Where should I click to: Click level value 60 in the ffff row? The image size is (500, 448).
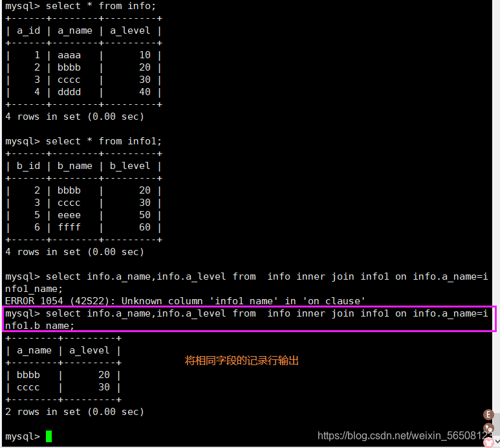[x=145, y=227]
